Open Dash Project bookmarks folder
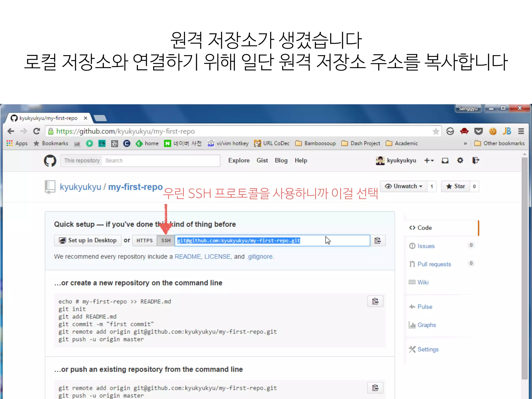Viewport: 532px width, 399px height. 361,143
